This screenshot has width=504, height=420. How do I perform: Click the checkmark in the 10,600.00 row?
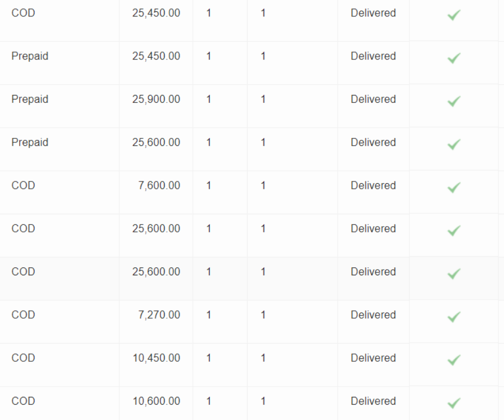[454, 403]
